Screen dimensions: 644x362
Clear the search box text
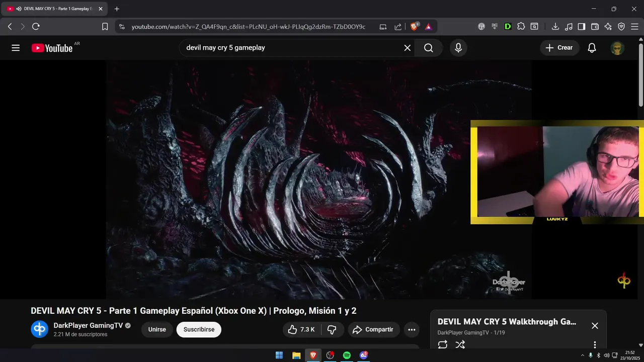coord(407,48)
